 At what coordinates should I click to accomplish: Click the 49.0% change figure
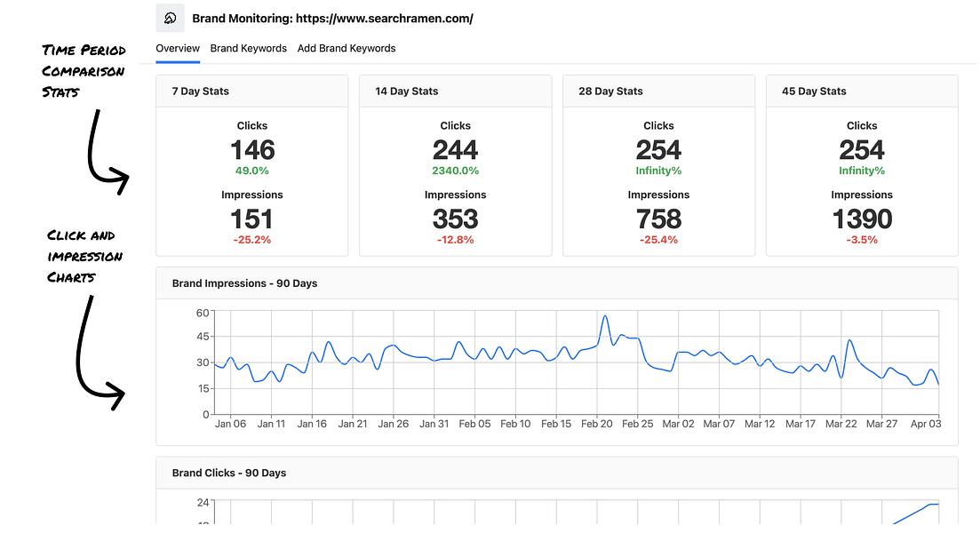(251, 171)
